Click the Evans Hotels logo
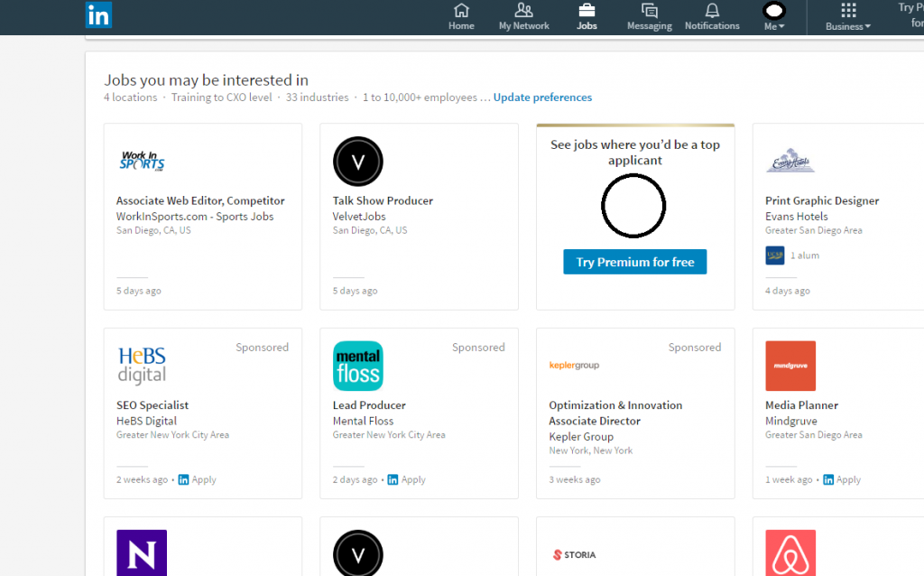The height and width of the screenshot is (576, 924). click(x=790, y=161)
